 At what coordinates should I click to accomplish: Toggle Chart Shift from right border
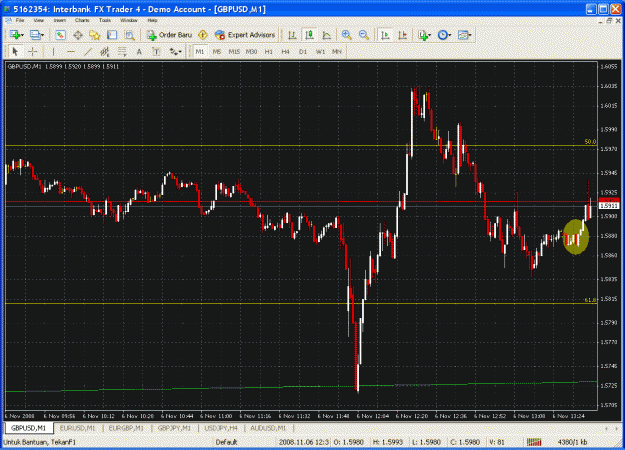click(403, 35)
